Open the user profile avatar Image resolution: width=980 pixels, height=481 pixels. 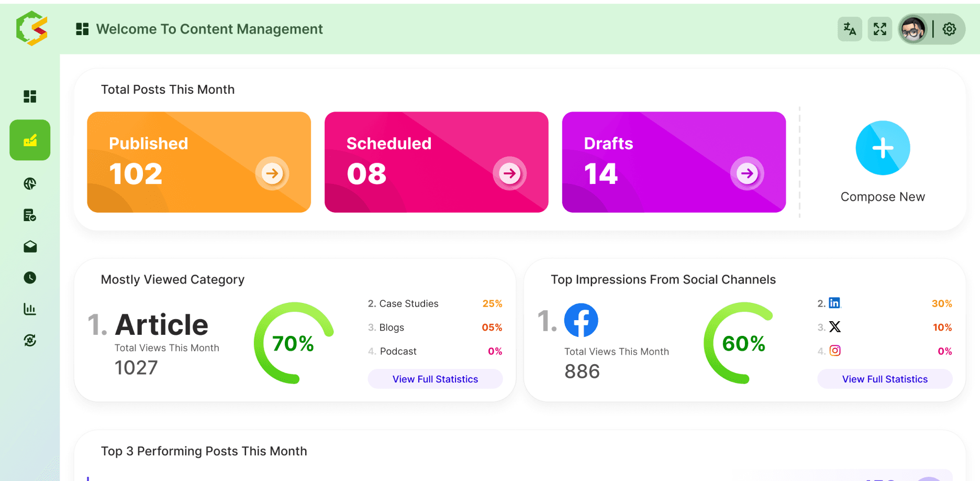913,29
